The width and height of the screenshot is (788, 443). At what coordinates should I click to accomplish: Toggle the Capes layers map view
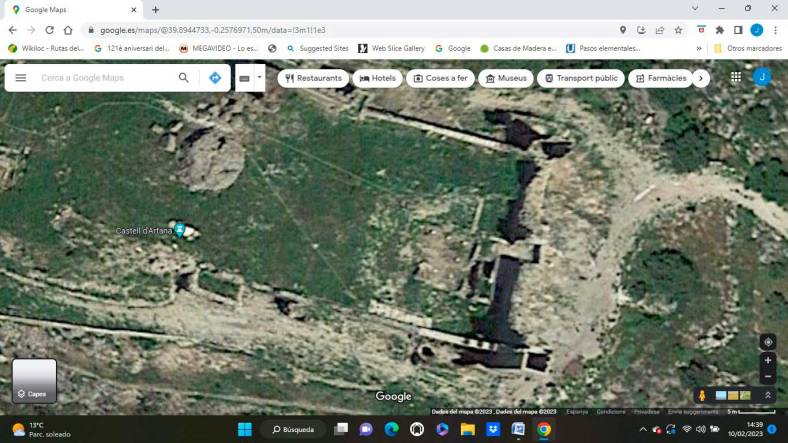(x=34, y=381)
